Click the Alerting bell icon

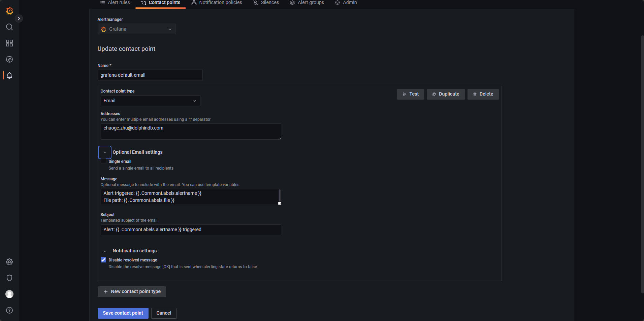pyautogui.click(x=9, y=75)
